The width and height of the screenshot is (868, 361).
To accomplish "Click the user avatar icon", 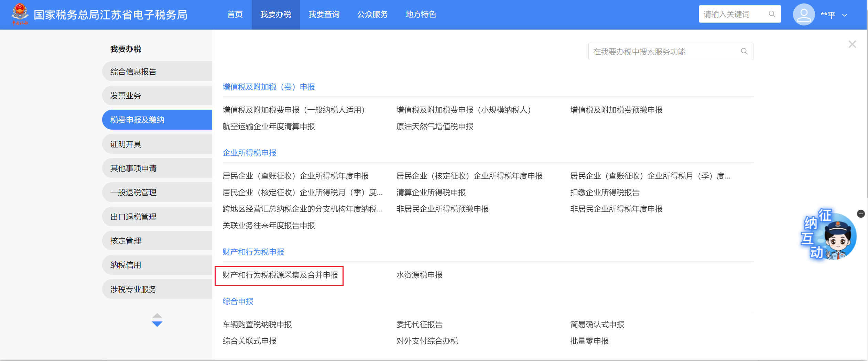I will (803, 14).
